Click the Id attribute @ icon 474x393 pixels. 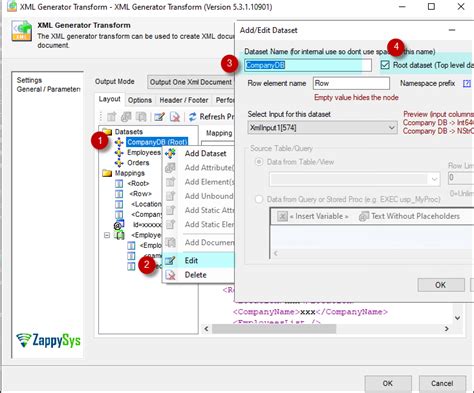coord(119,225)
